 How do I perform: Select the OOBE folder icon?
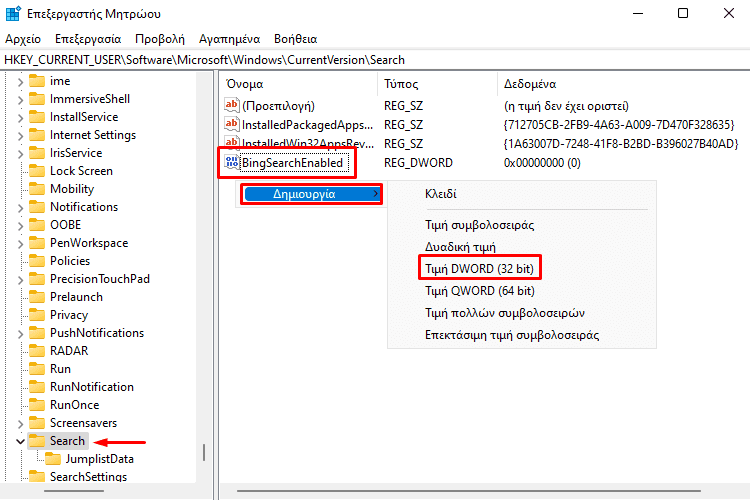(37, 225)
